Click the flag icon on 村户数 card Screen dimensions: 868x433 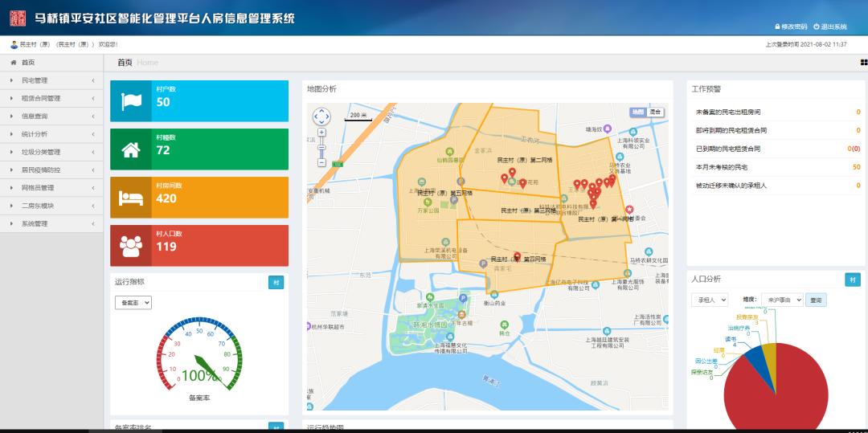coord(131,101)
